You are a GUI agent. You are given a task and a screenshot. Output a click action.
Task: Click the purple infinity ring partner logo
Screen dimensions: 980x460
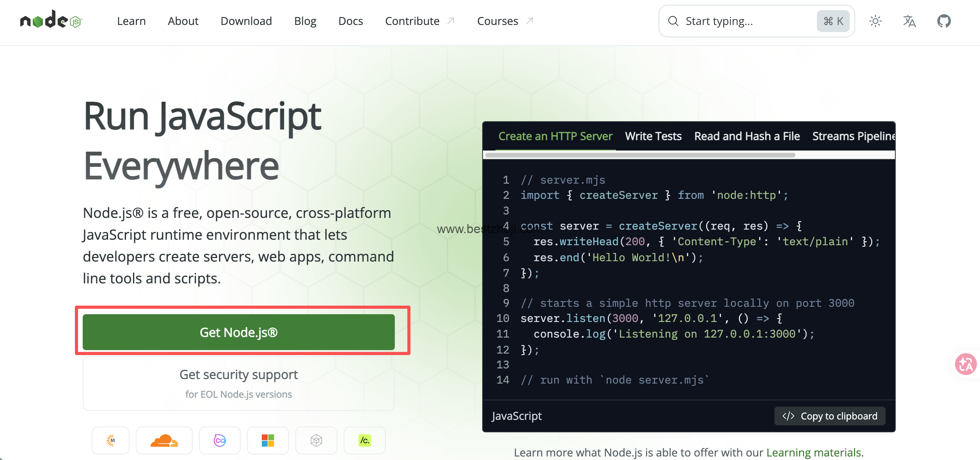220,441
